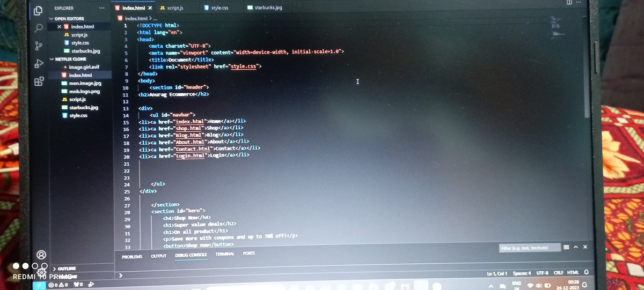Screen dimensions: 644x290
Task: Open the volume tray icon
Action: pos(538,285)
